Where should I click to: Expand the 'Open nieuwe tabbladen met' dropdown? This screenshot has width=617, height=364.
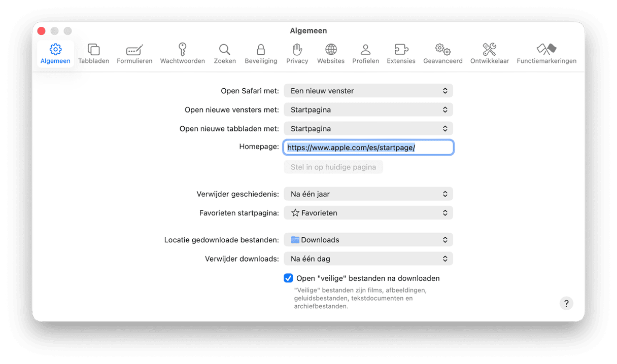(x=368, y=129)
